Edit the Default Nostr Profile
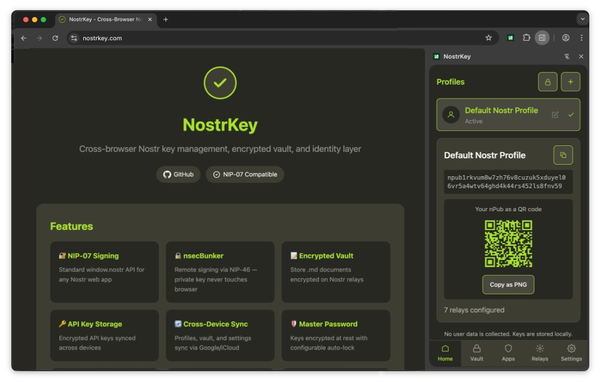 [x=555, y=114]
